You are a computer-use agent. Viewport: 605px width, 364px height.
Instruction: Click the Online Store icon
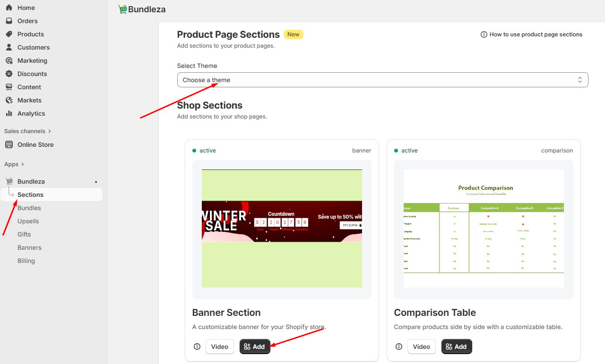pos(9,144)
